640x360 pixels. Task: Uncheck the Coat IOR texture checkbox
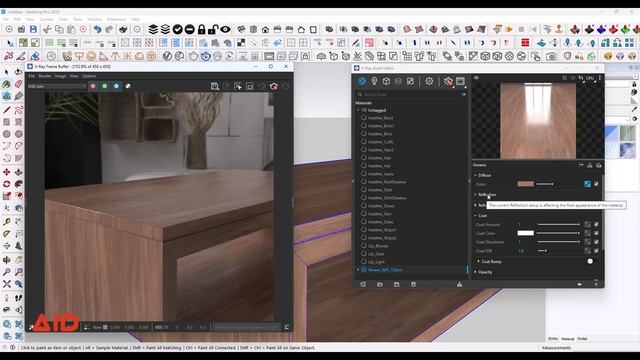596,251
